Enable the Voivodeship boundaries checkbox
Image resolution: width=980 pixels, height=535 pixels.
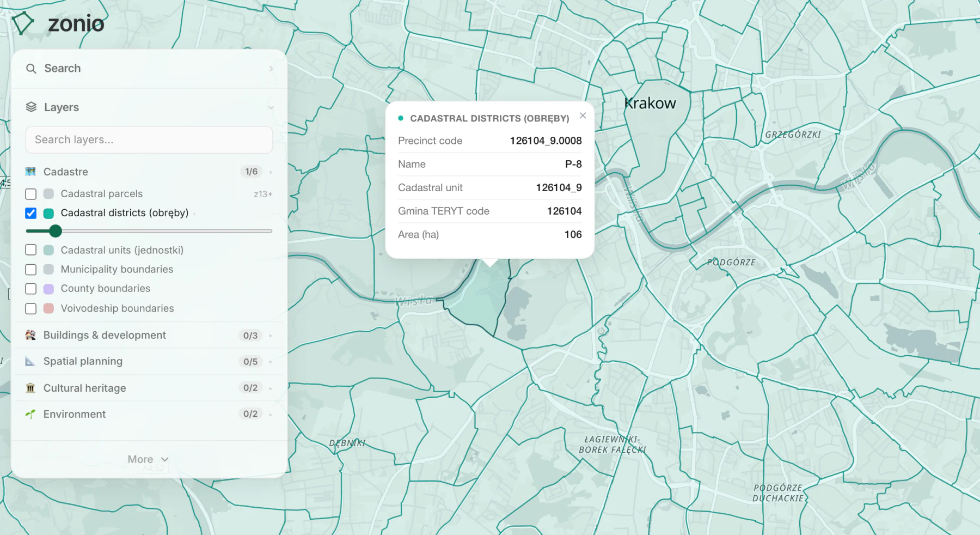[31, 308]
